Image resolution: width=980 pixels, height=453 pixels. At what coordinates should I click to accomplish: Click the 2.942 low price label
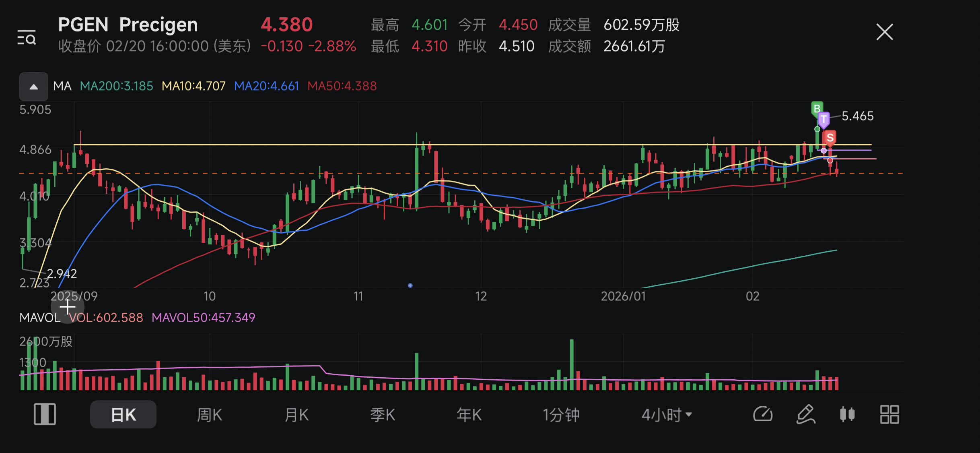pyautogui.click(x=62, y=274)
